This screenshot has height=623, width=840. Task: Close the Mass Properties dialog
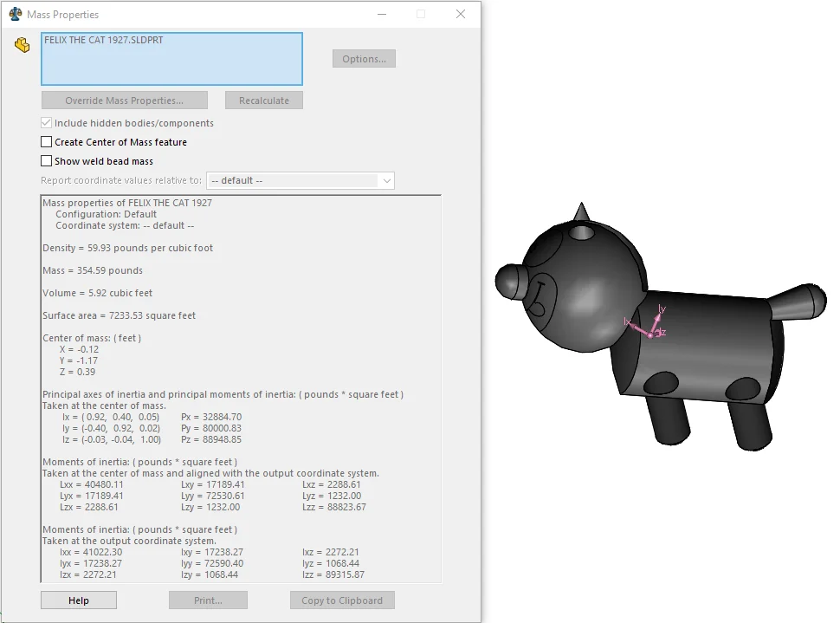click(x=461, y=14)
